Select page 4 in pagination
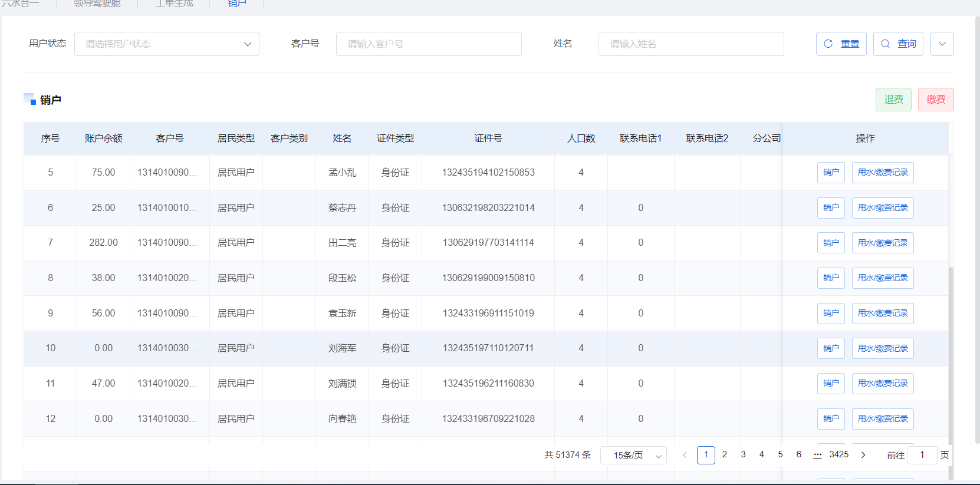The image size is (980, 485). (x=762, y=455)
